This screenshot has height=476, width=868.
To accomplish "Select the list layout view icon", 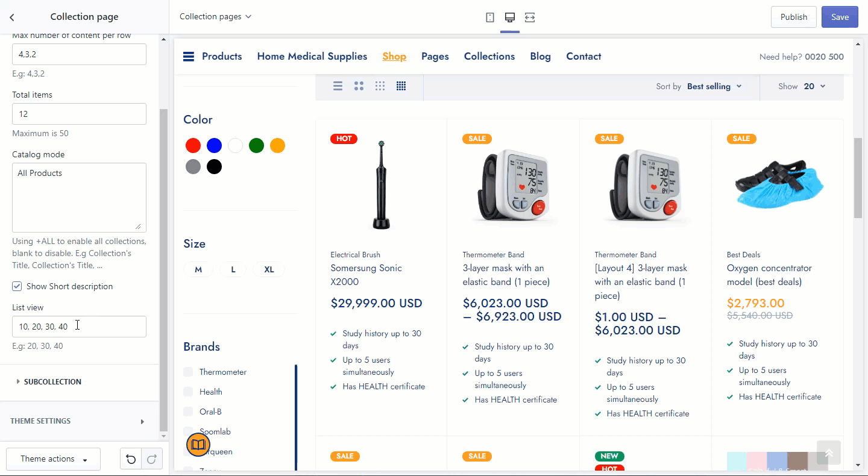I will [x=338, y=86].
